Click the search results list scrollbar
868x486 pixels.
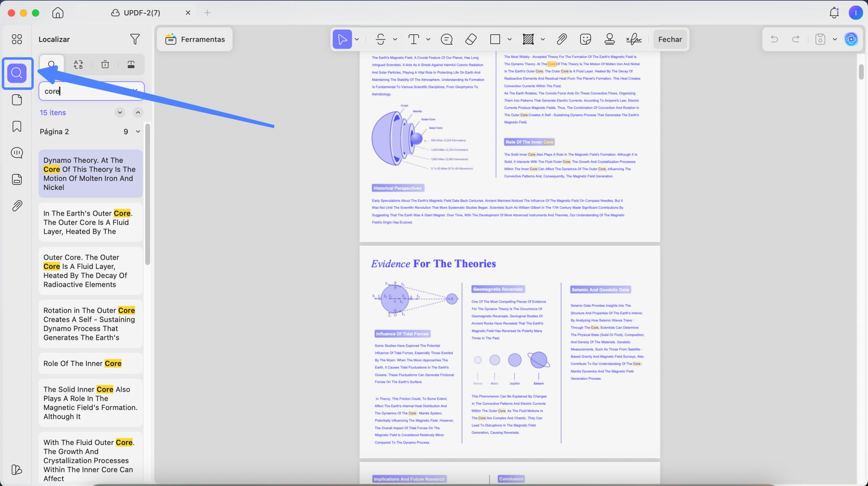click(147, 194)
